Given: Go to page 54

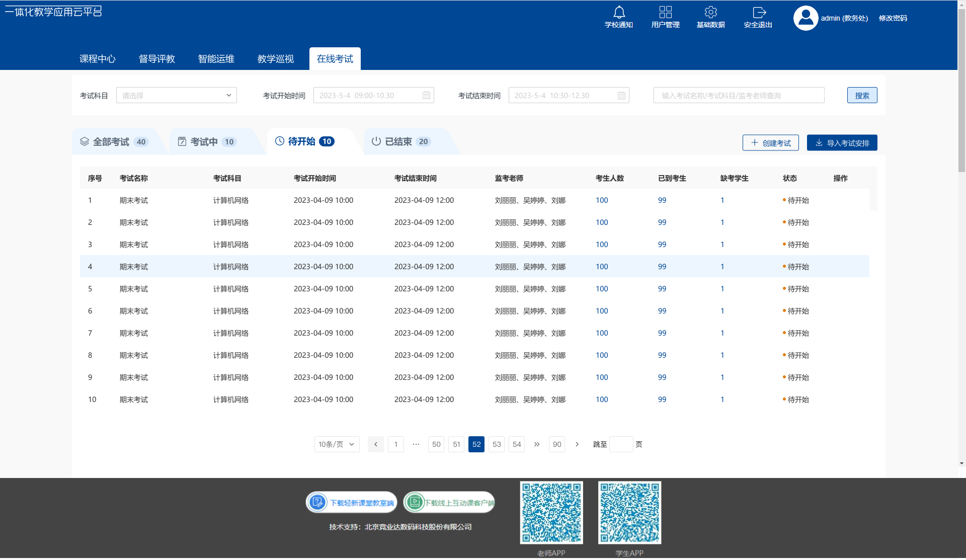Looking at the screenshot, I should click(x=517, y=444).
